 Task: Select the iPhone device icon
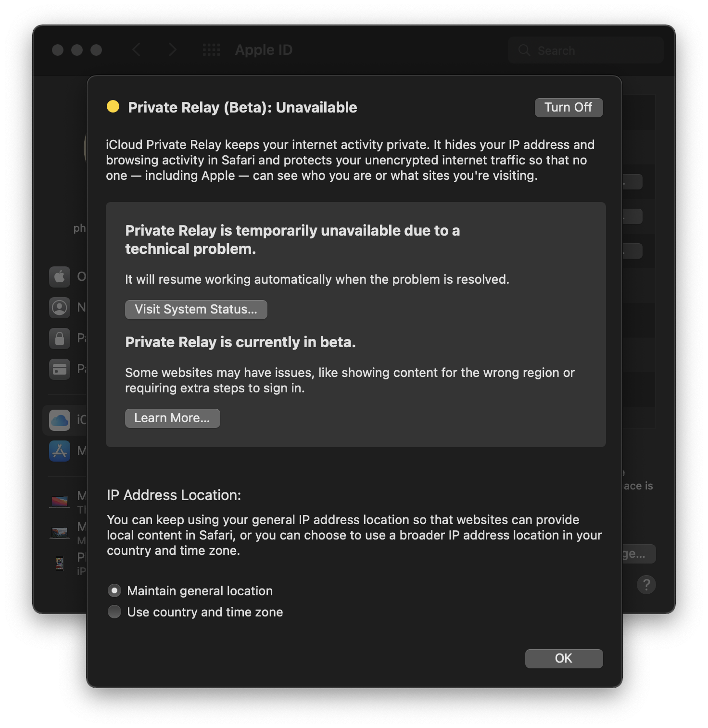(60, 563)
